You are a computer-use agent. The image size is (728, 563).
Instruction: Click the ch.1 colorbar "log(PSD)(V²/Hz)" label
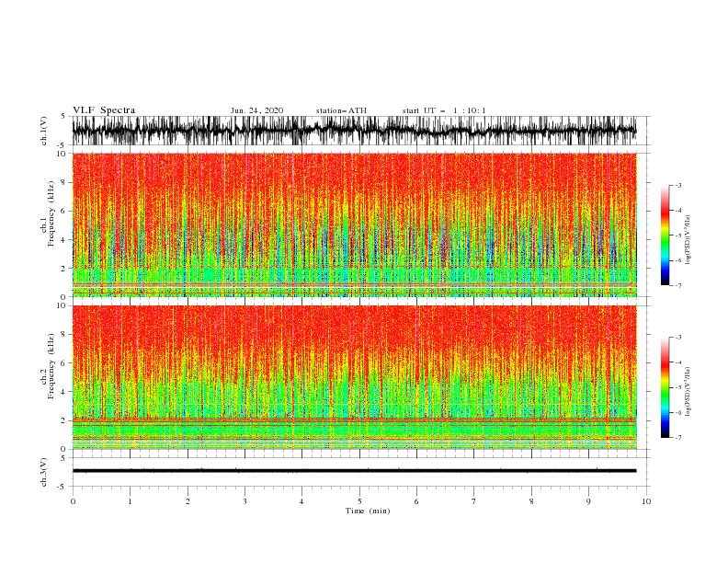pyautogui.click(x=688, y=240)
